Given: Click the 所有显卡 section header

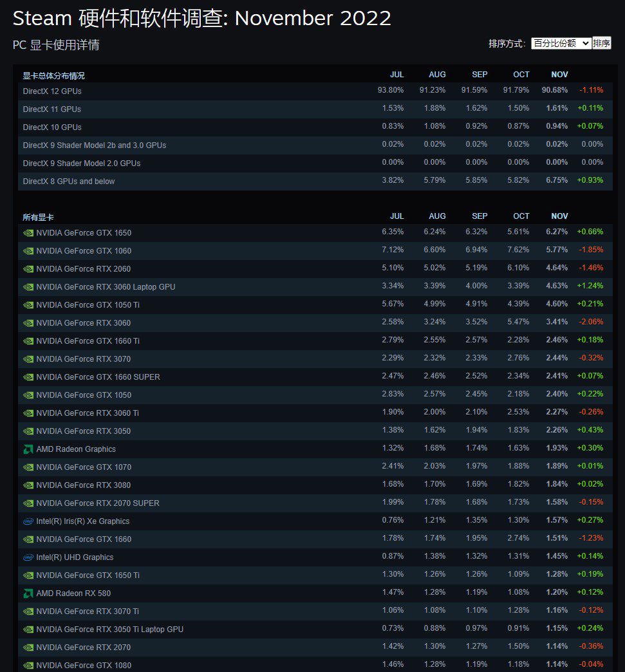Looking at the screenshot, I should coord(39,218).
